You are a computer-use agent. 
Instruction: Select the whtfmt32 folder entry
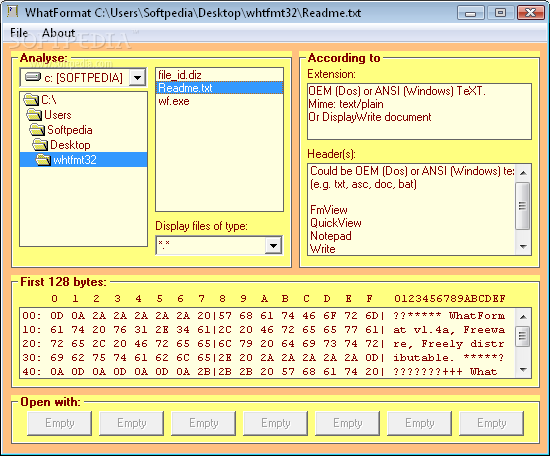click(83, 160)
